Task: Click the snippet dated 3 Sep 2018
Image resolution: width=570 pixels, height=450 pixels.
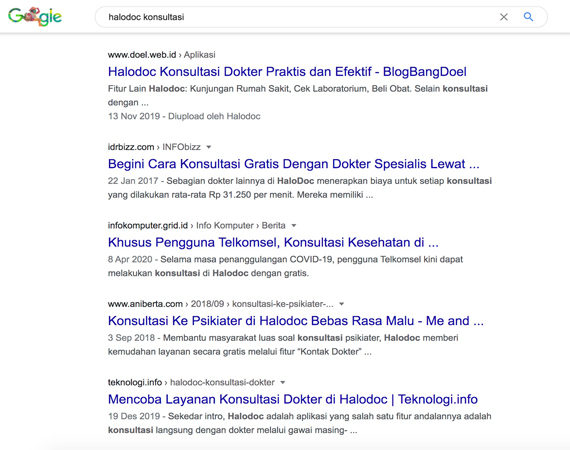Action: click(283, 345)
